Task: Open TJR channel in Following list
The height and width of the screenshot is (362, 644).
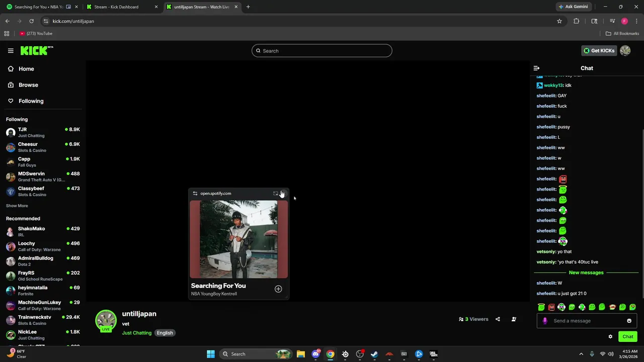Action: (43, 132)
